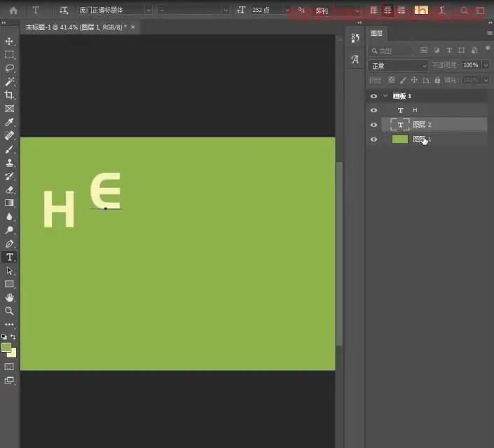Toggle lock position
Image resolution: width=494 pixels, height=448 pixels.
click(x=414, y=80)
